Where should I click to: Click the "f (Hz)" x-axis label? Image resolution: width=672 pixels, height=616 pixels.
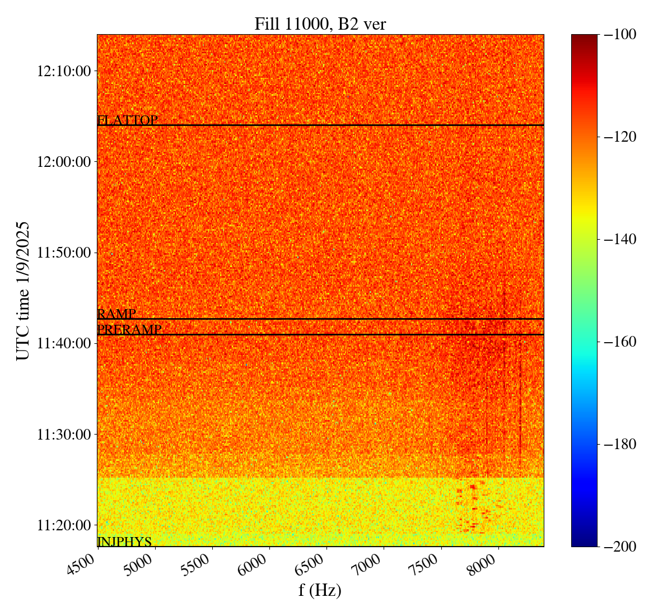click(320, 590)
